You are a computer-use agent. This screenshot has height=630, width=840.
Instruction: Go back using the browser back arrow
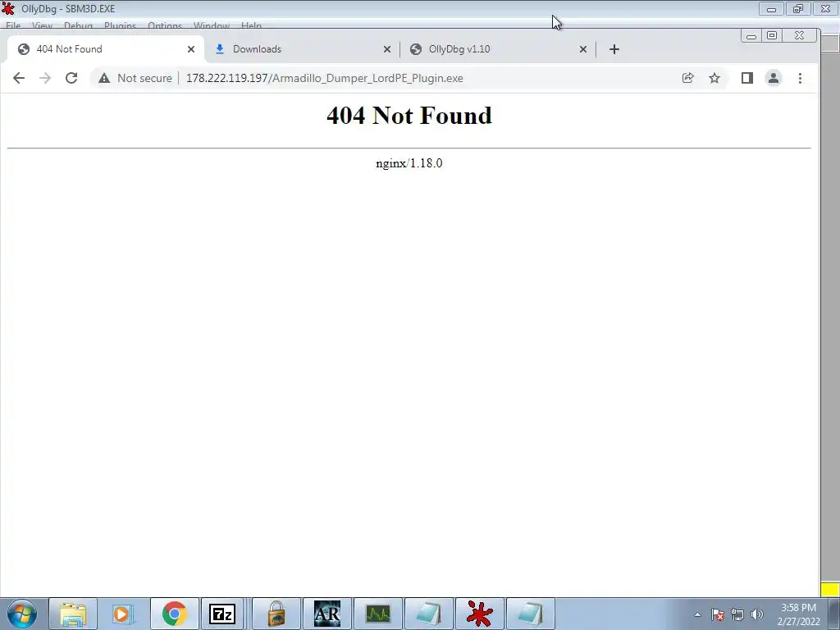tap(19, 78)
